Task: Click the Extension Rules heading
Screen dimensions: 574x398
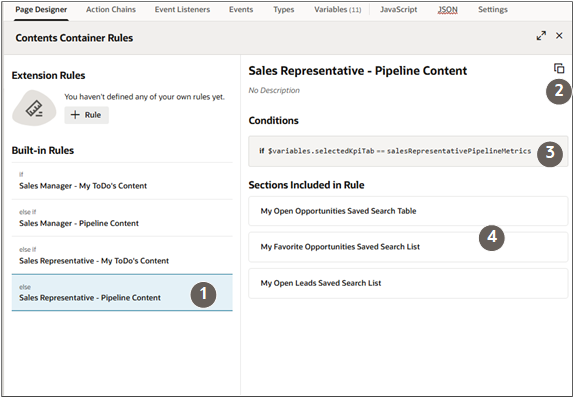Action: [48, 75]
